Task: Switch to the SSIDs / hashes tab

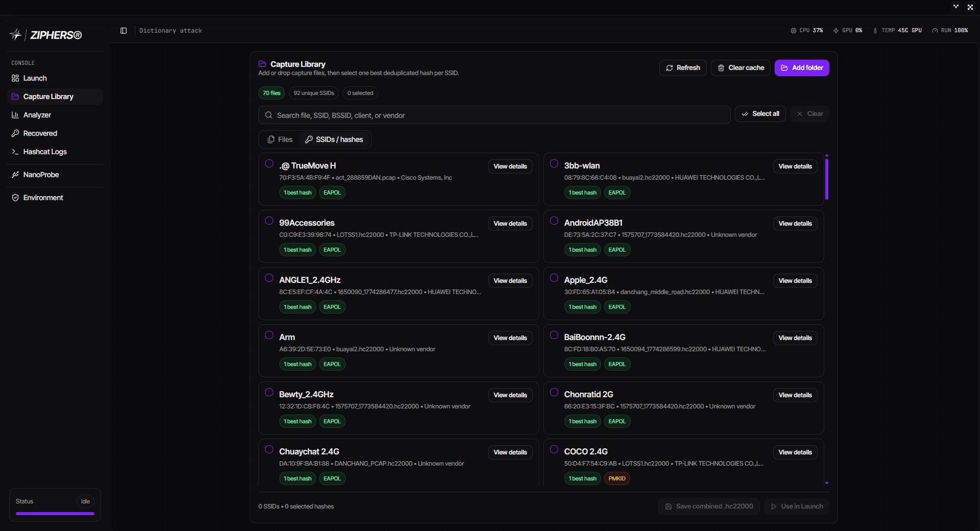Action: click(x=334, y=139)
